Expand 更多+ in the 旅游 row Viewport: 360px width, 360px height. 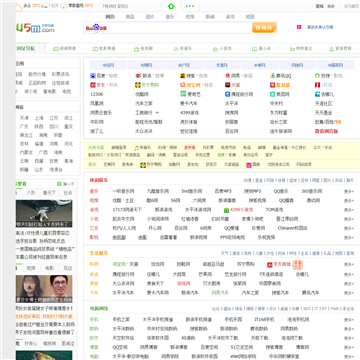349,275
